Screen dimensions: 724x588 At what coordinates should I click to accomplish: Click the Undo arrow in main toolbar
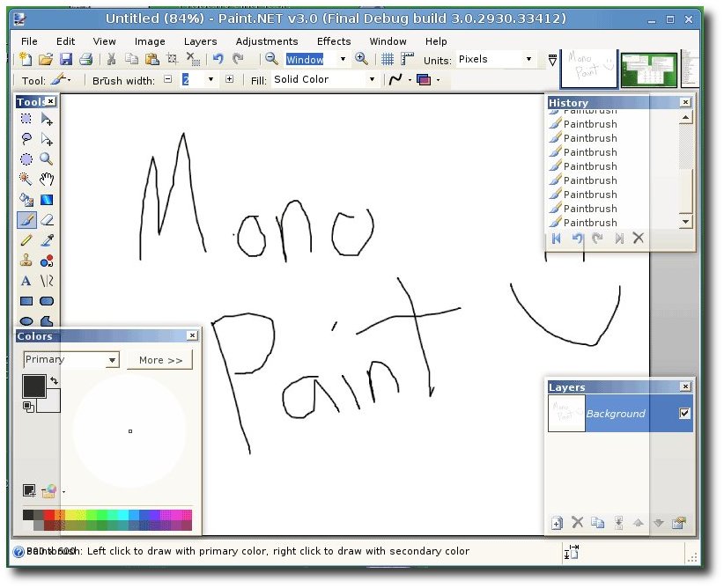218,59
